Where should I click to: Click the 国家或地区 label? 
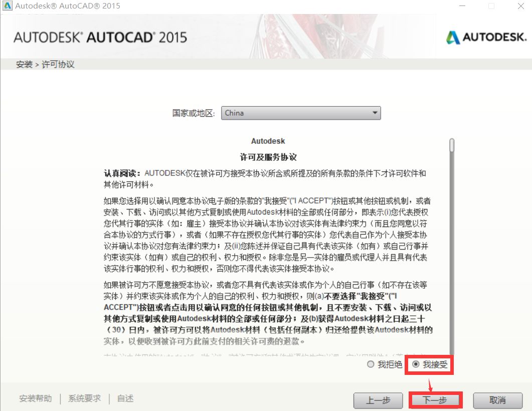194,113
